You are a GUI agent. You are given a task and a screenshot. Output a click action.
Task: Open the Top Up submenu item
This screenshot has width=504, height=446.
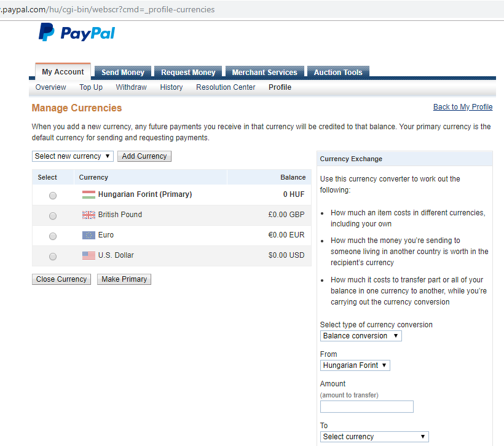click(91, 87)
